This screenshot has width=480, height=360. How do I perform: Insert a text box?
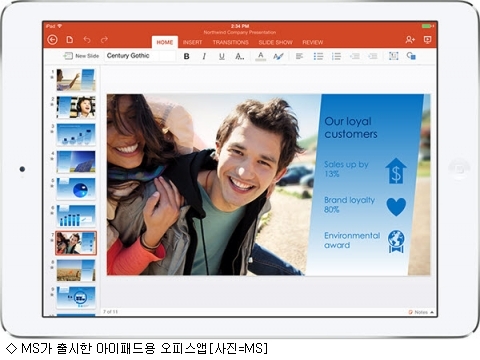394,56
